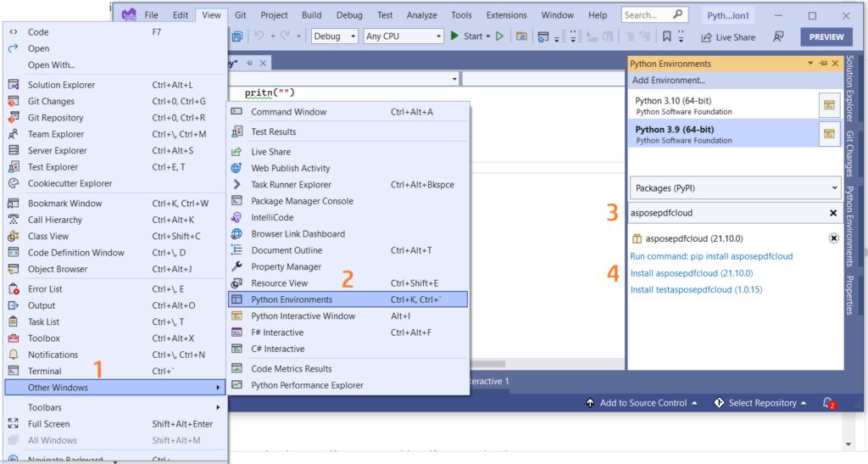Choose Solution Explorer in the View menu
This screenshot has width=868, height=464.
(61, 85)
